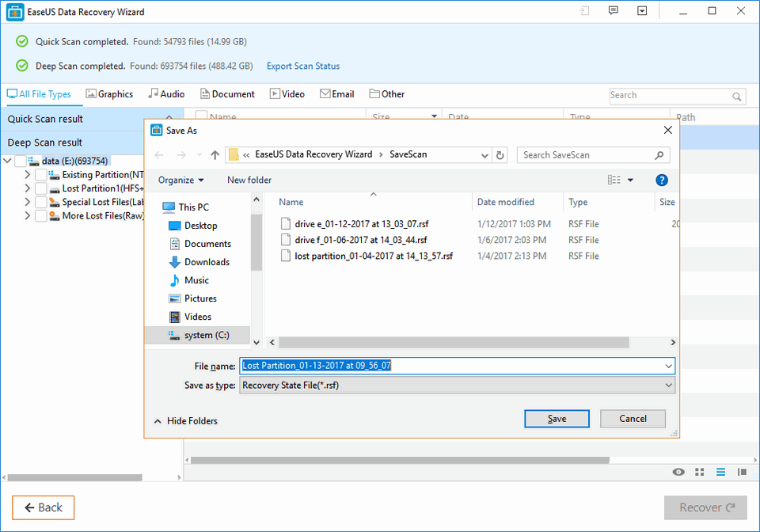Screen dimensions: 760x532
Task: Select the Document file type tab
Action: click(x=227, y=94)
